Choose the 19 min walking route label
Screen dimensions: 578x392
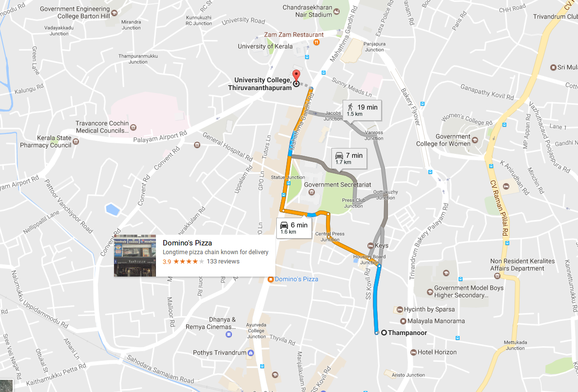362,110
